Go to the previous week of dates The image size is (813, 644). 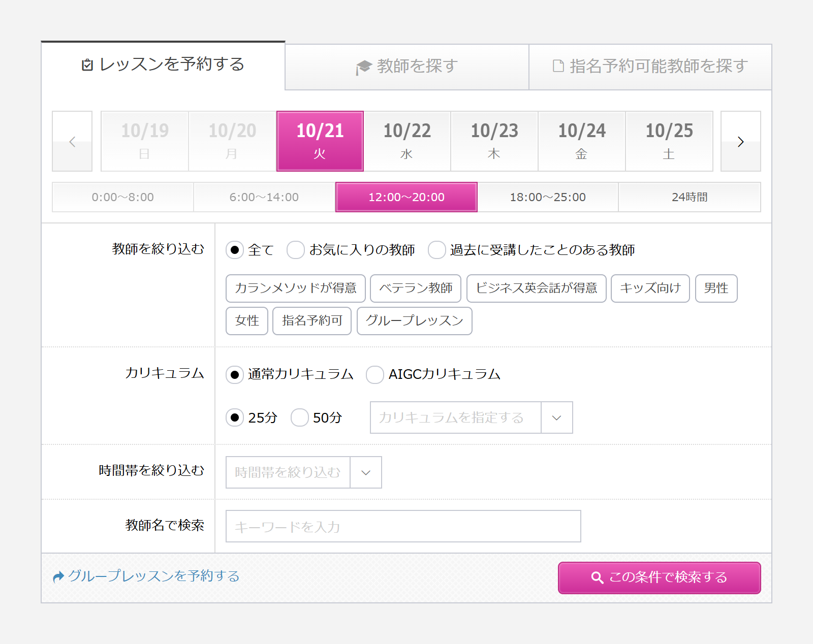click(72, 141)
